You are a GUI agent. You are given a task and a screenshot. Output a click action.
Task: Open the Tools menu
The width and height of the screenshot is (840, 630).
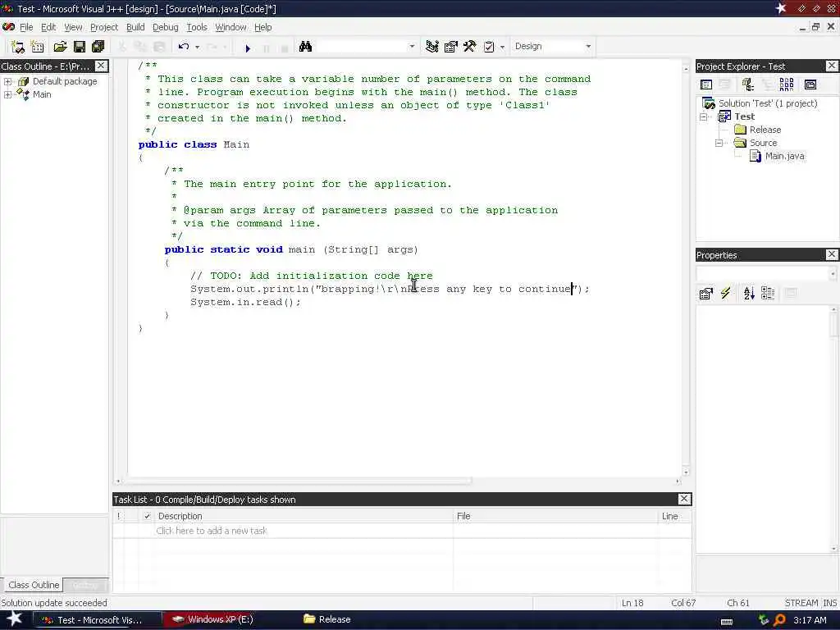[x=197, y=27]
